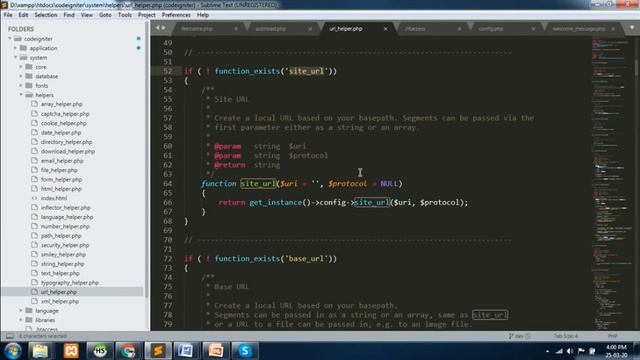640x360 pixels.
Task: Expand the fonts folder
Action: tap(21, 86)
